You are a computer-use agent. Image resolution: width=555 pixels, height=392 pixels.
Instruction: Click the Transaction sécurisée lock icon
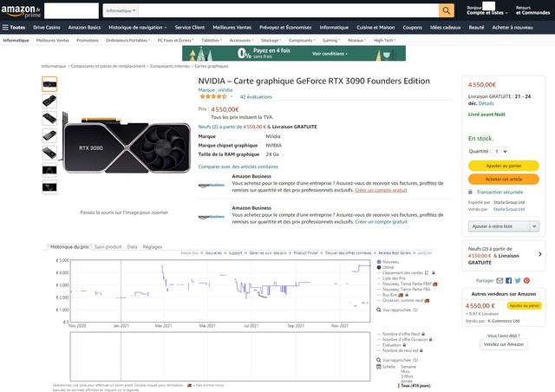point(470,192)
